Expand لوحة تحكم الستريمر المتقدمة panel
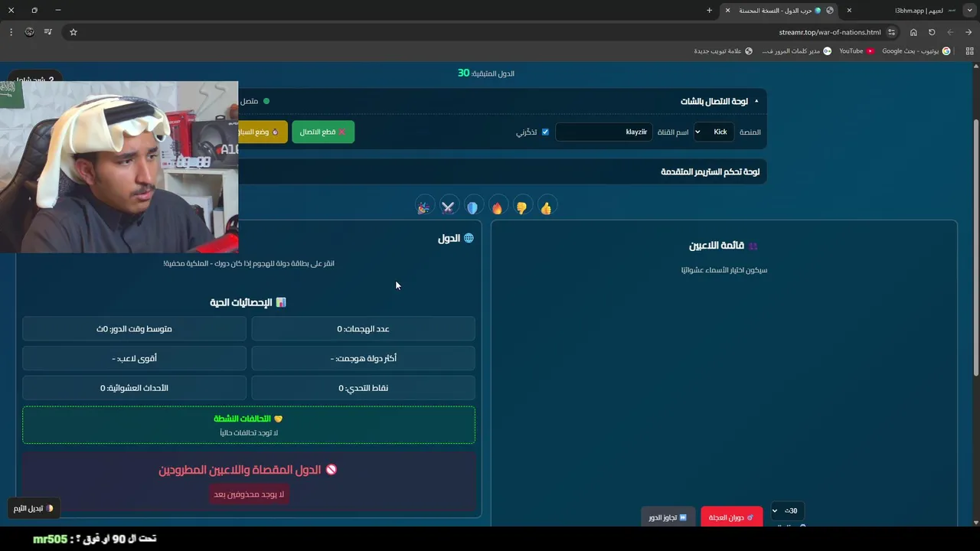This screenshot has height=551, width=980. click(710, 171)
